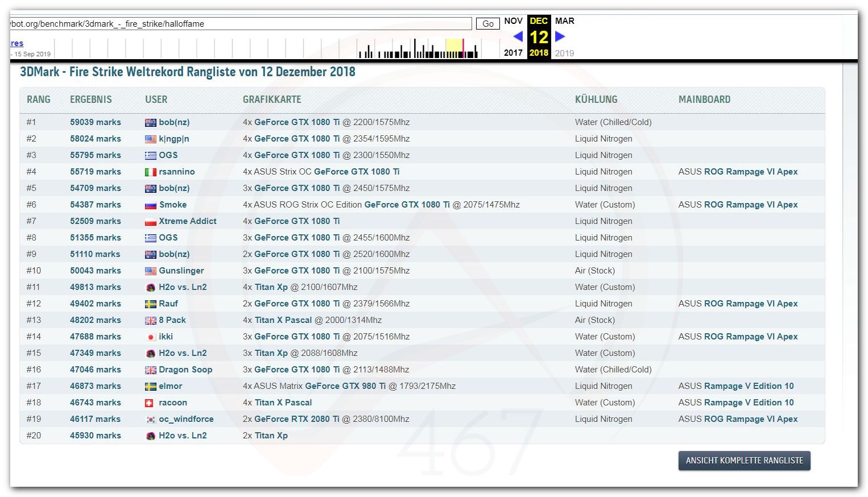
Task: Open the 48202 marks result
Action: point(96,320)
